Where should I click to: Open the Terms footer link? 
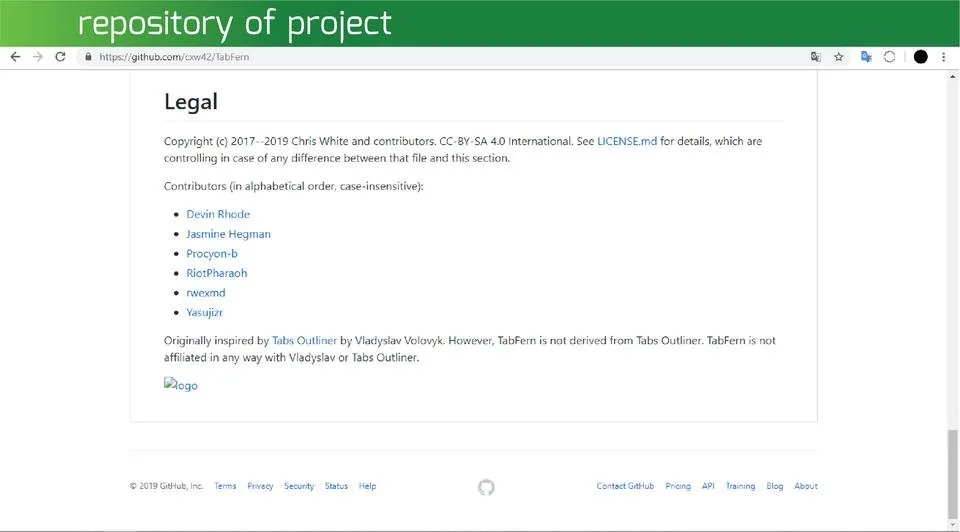click(x=225, y=486)
